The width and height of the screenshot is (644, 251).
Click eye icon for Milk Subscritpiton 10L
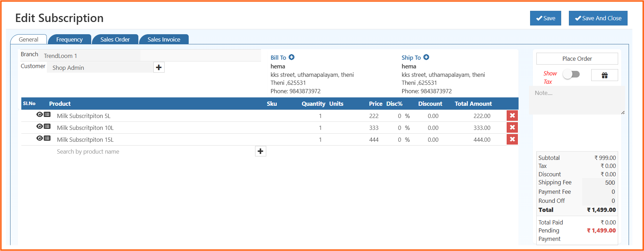tap(39, 126)
